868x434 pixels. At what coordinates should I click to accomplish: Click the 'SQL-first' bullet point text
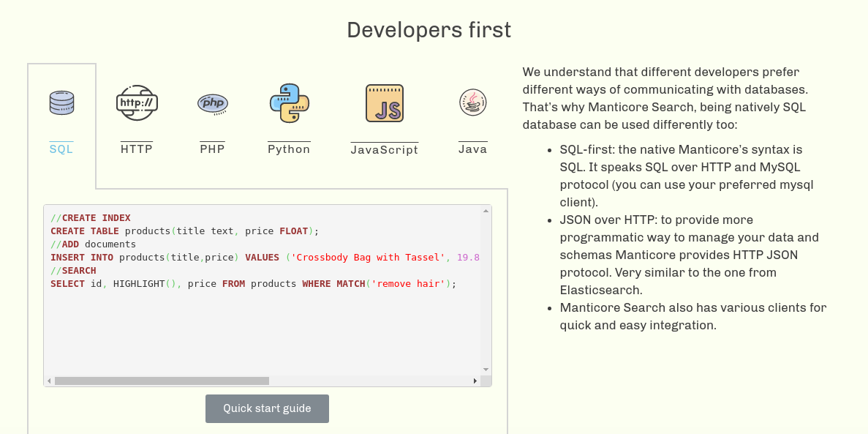pyautogui.click(x=687, y=176)
